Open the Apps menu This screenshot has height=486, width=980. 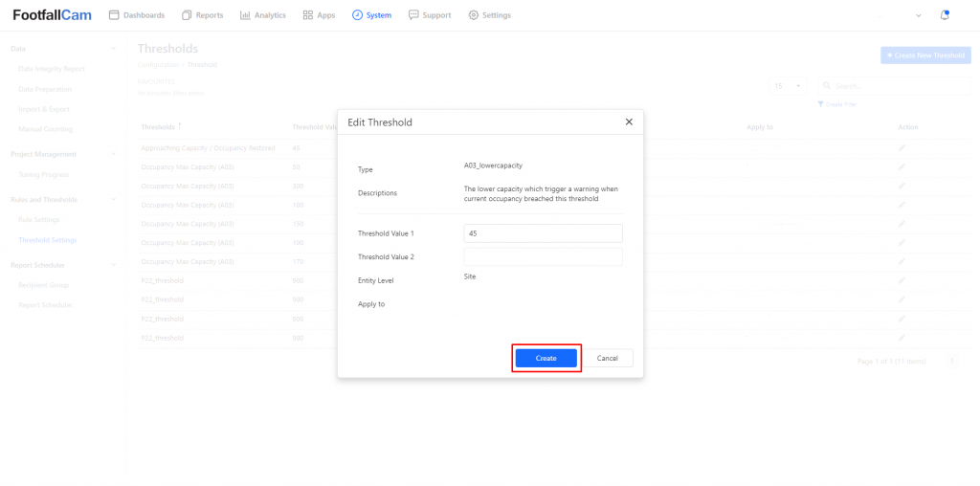point(319,15)
